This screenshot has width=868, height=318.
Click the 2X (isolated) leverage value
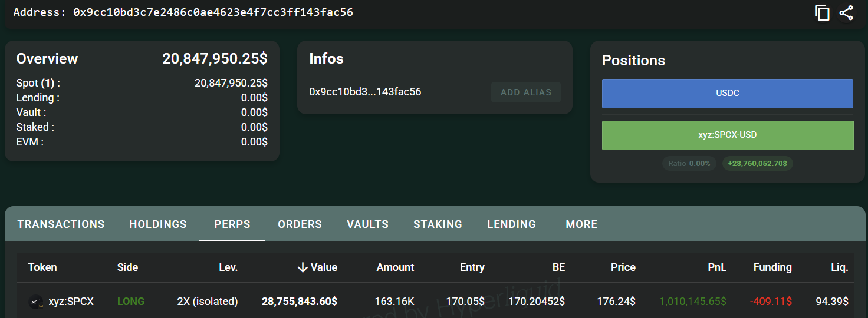coord(208,302)
